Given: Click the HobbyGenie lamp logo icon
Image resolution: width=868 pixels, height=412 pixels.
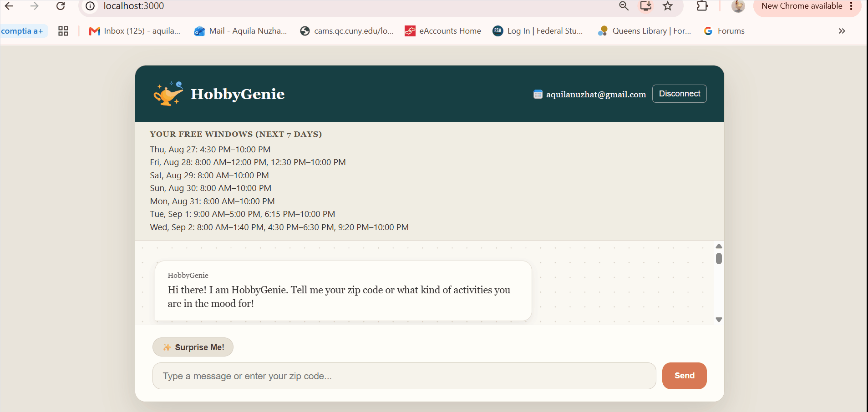Looking at the screenshot, I should (x=168, y=94).
